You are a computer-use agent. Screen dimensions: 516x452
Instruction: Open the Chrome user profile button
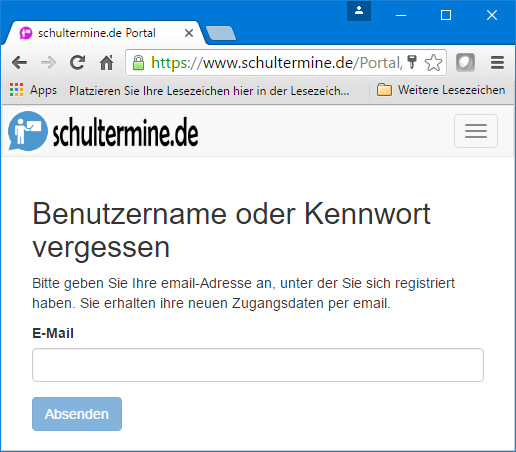coord(359,11)
